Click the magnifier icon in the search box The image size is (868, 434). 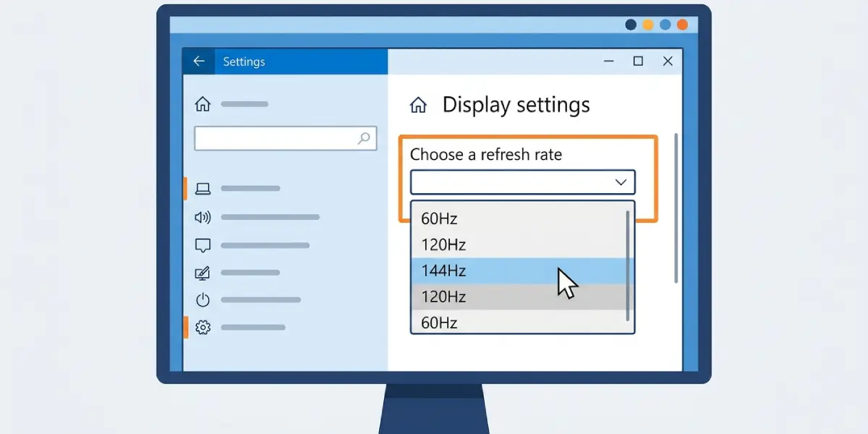[365, 138]
